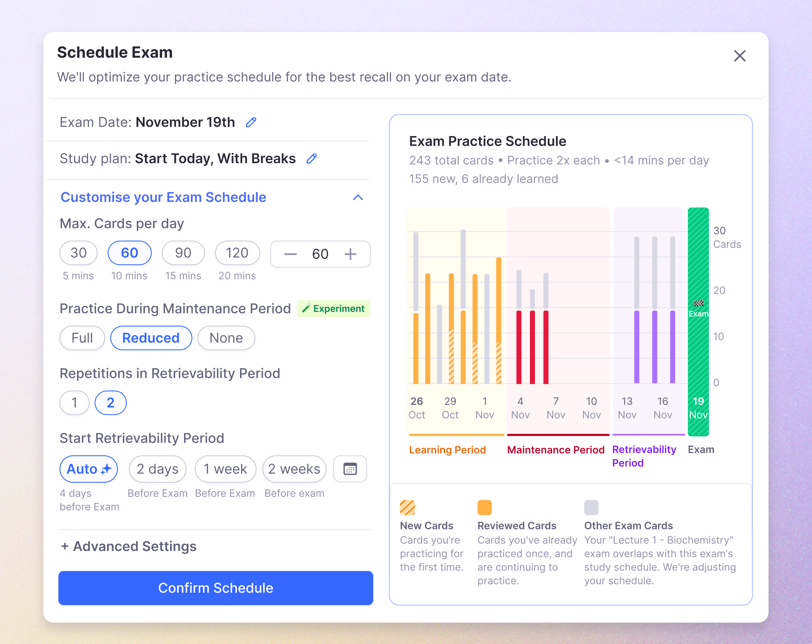Viewport: 812px width, 644px height.
Task: Click the Experiment badge
Action: [x=333, y=308]
